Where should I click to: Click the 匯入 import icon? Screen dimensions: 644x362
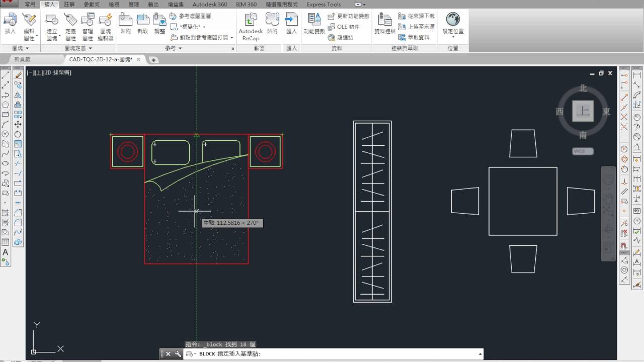point(291,24)
